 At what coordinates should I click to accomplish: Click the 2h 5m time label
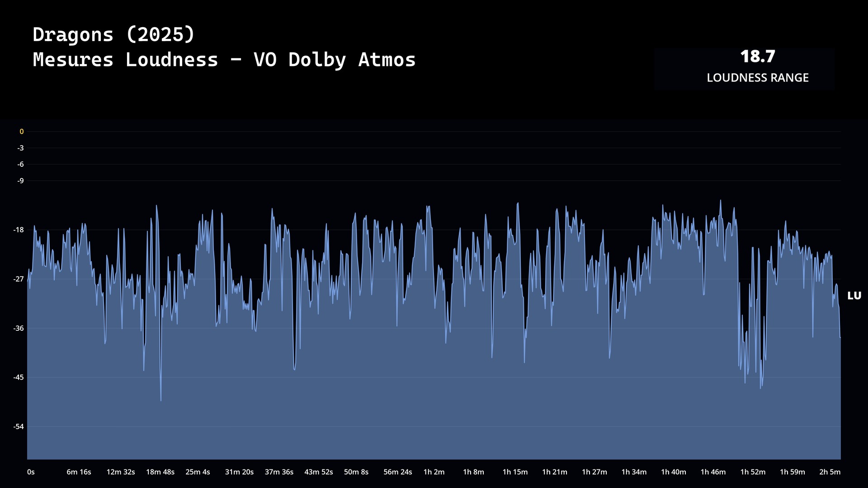830,472
